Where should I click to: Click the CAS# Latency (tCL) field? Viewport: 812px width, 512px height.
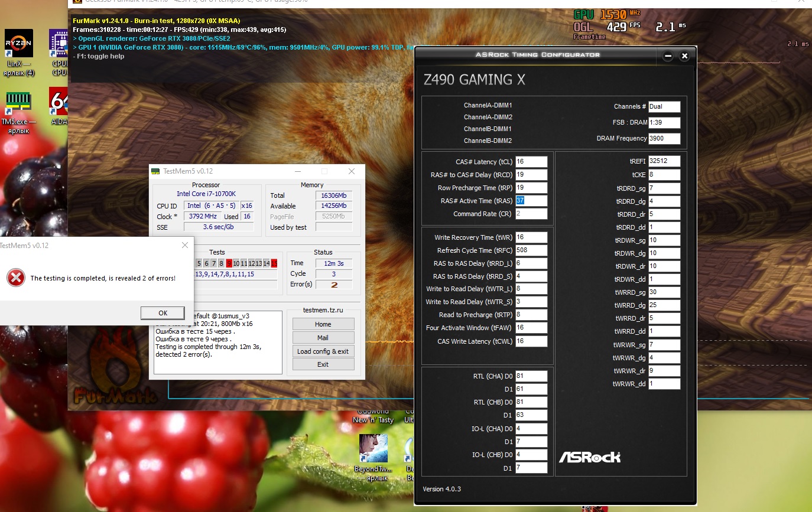[x=531, y=162]
